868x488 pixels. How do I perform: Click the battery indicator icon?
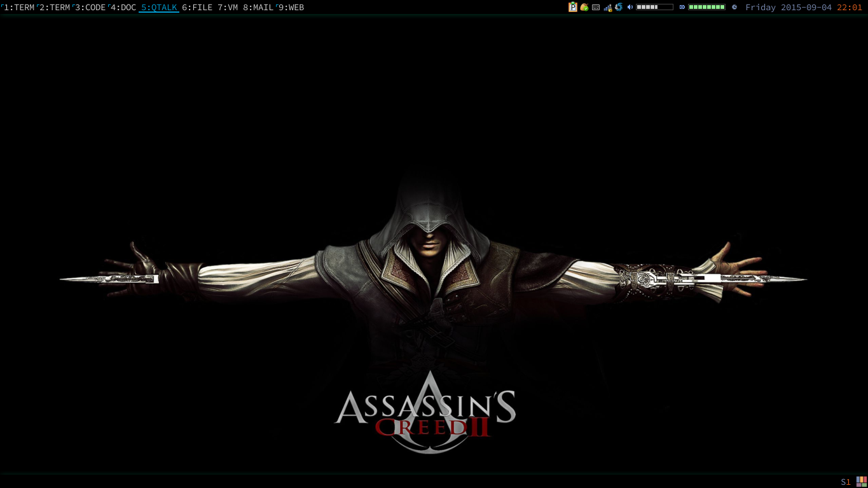tap(682, 8)
